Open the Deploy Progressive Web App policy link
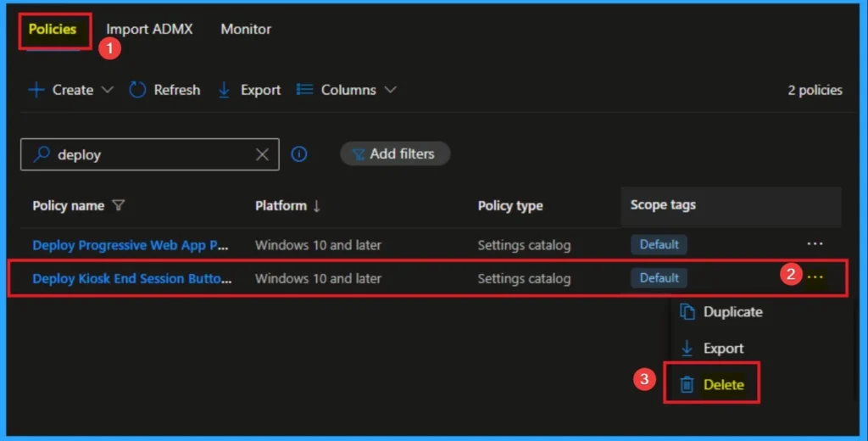The image size is (868, 441). pyautogui.click(x=131, y=245)
